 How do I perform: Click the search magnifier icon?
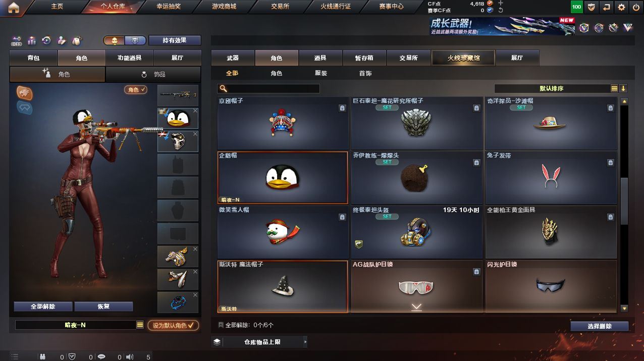coord(223,89)
